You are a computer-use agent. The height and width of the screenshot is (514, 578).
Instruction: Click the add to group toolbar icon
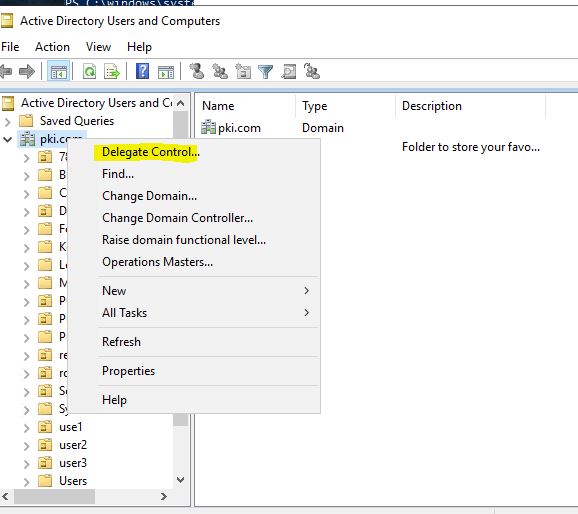311,71
